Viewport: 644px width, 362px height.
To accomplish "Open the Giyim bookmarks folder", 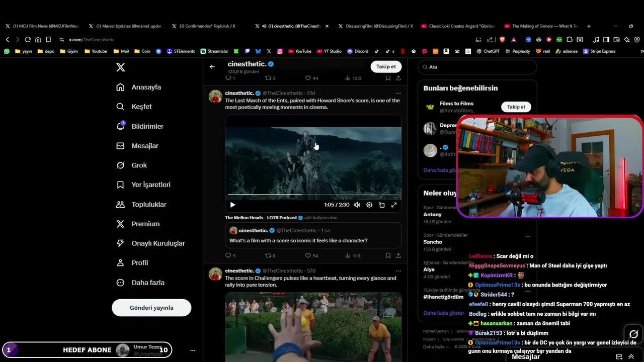I will tap(69, 51).
